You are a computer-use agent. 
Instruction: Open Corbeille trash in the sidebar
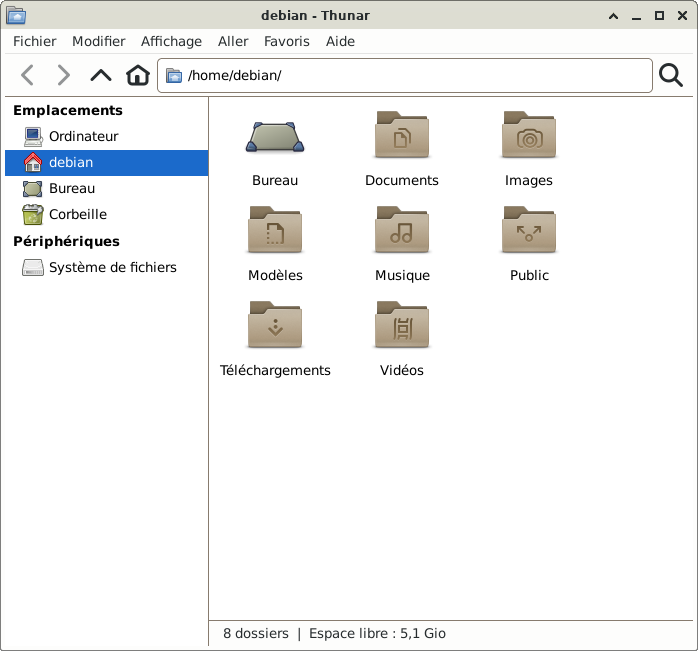[x=107, y=215]
